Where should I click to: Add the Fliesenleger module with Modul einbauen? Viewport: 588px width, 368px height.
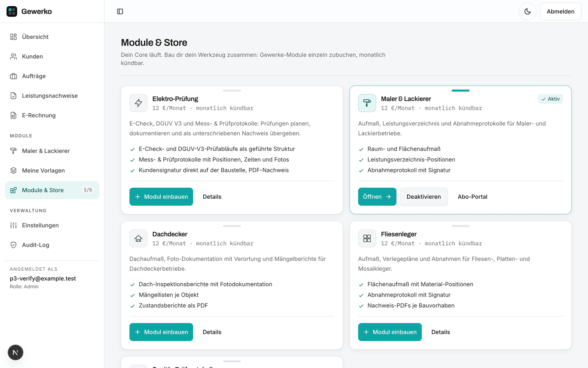(390, 332)
